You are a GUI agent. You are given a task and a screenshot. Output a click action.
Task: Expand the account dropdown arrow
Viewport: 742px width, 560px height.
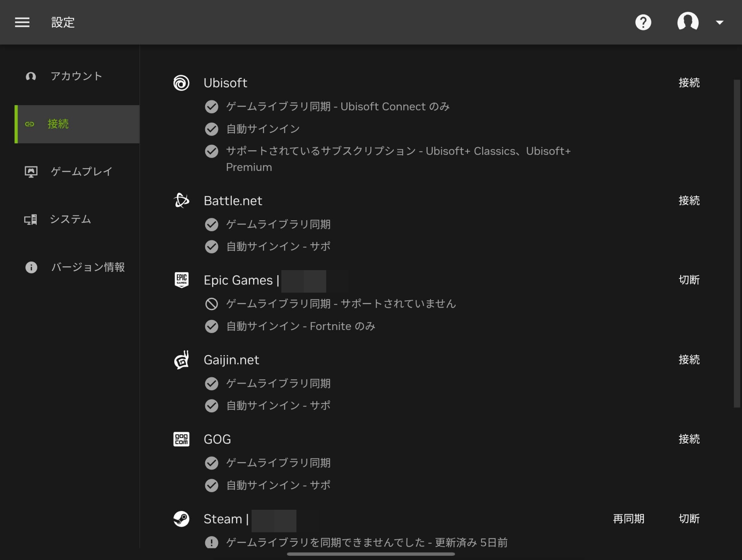pyautogui.click(x=719, y=22)
